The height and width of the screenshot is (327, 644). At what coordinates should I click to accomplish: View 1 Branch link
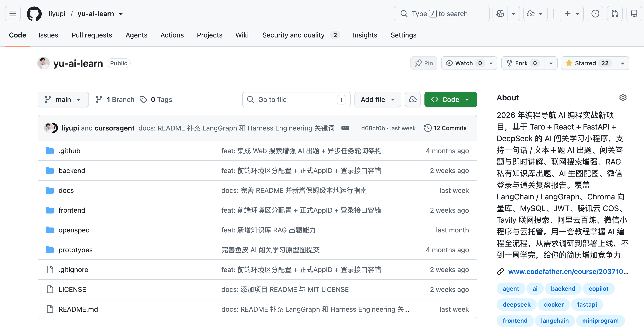pos(115,100)
